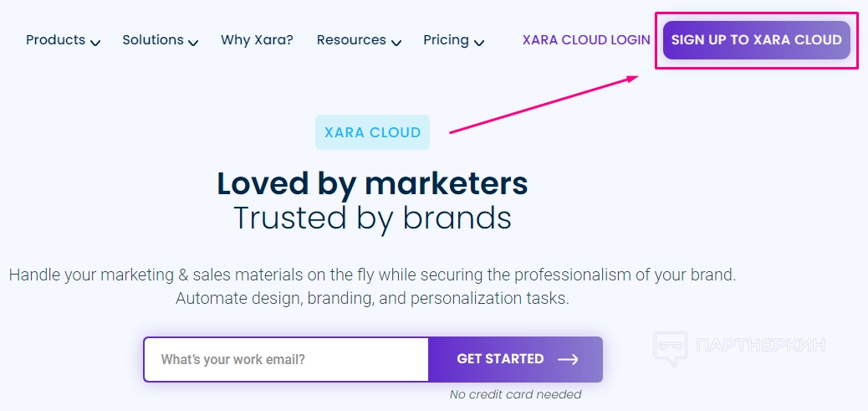
Task: Focus the work email input field
Action: [x=286, y=360]
